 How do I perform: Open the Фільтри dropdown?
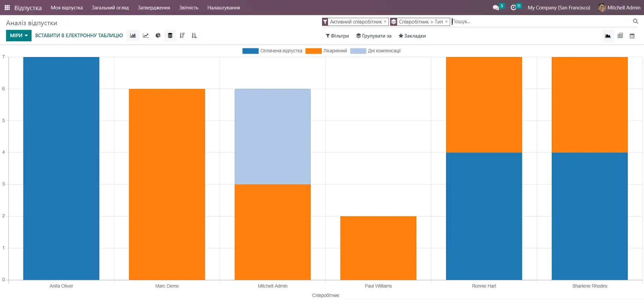337,36
